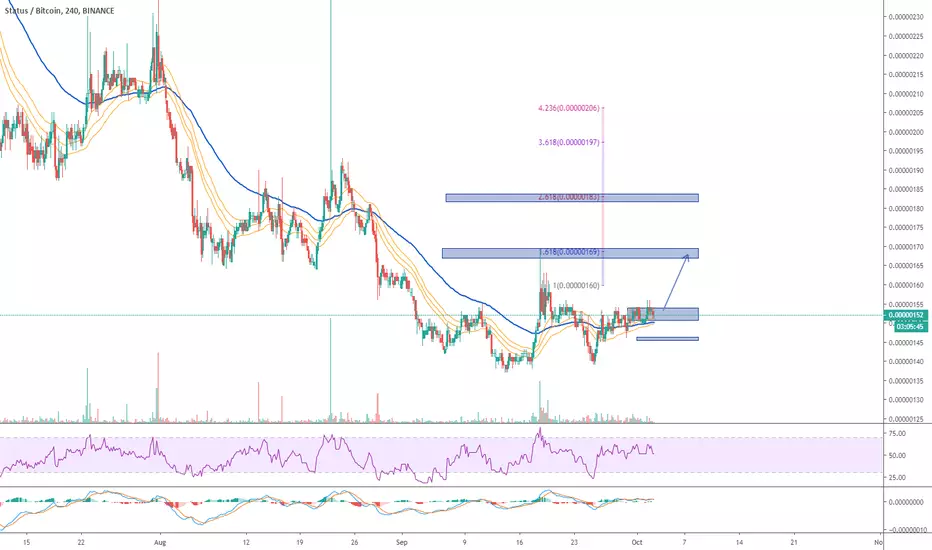
Task: Click the 22 date on time axis
Action: pos(81,542)
